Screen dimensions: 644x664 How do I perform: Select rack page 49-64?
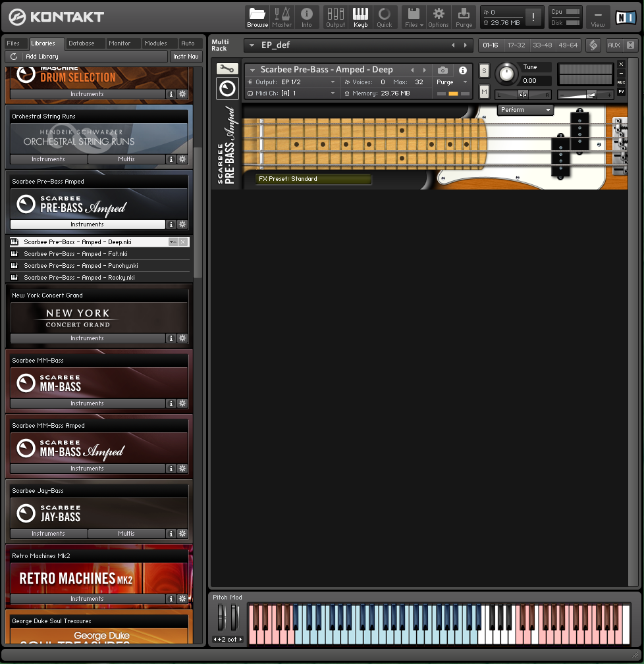coord(568,45)
